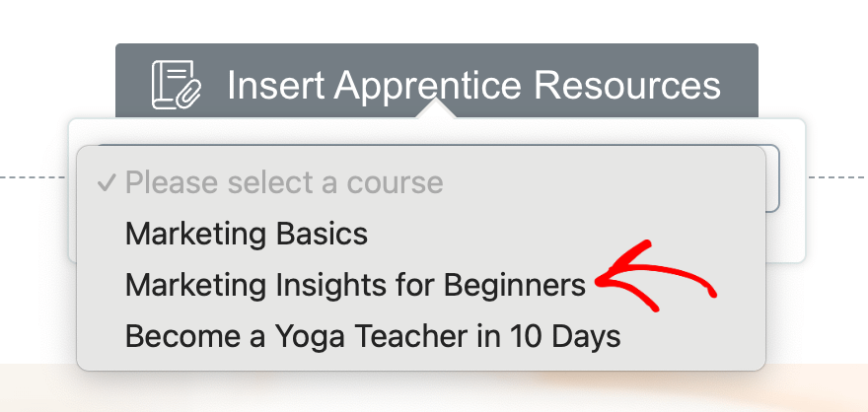Choose Marketing Insights for Beginners option
The image size is (868, 412).
tap(355, 286)
